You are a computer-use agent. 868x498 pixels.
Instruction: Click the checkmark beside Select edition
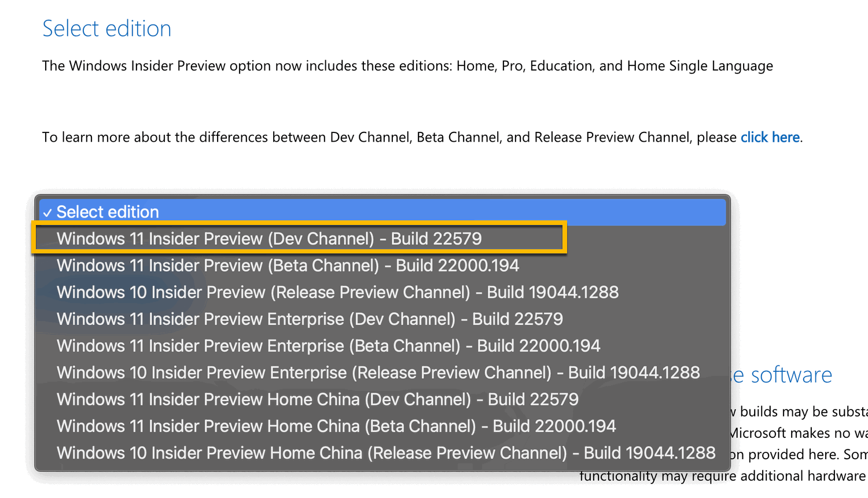[48, 212]
